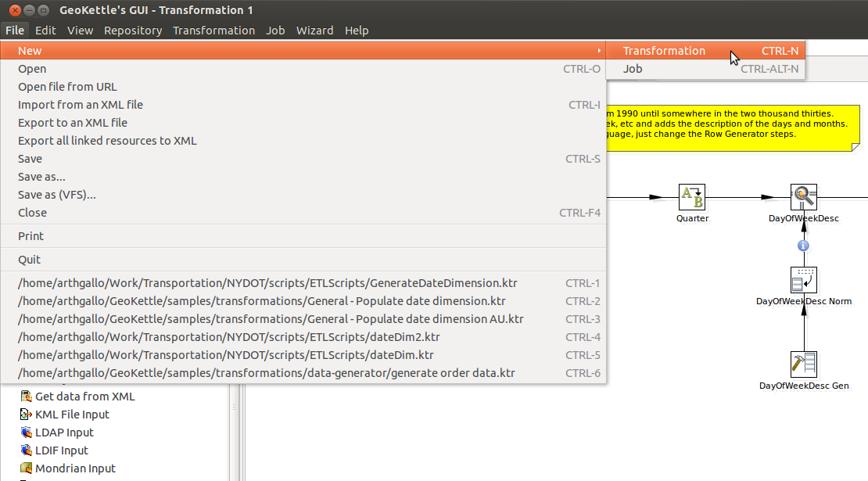The height and width of the screenshot is (481, 868).
Task: Open the Transformation menu in menu bar
Action: click(213, 31)
